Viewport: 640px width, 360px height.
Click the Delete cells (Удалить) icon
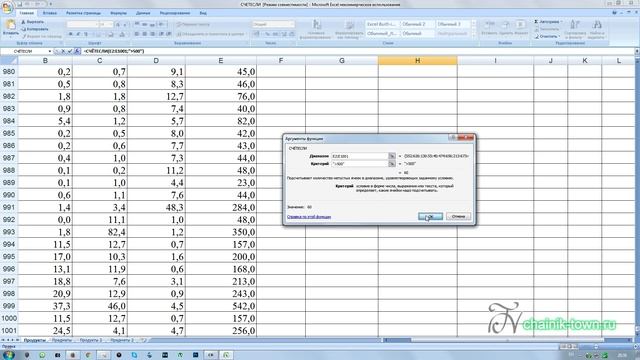pos(505,24)
